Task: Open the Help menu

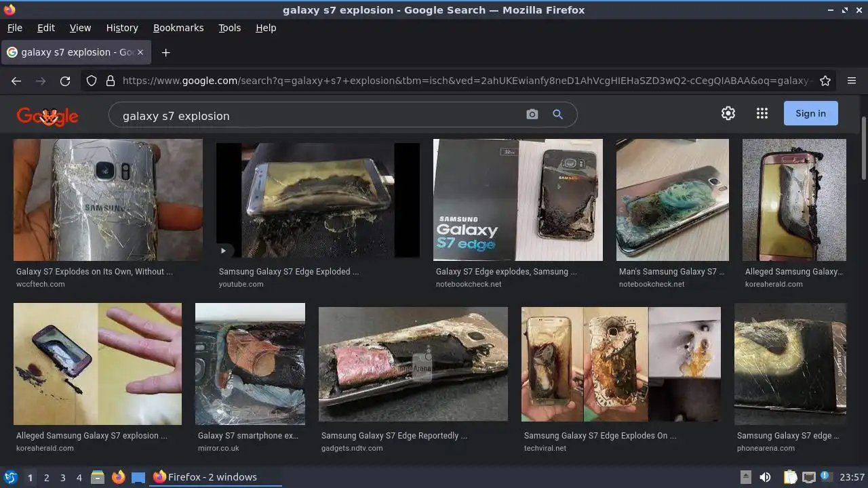Action: tap(266, 28)
